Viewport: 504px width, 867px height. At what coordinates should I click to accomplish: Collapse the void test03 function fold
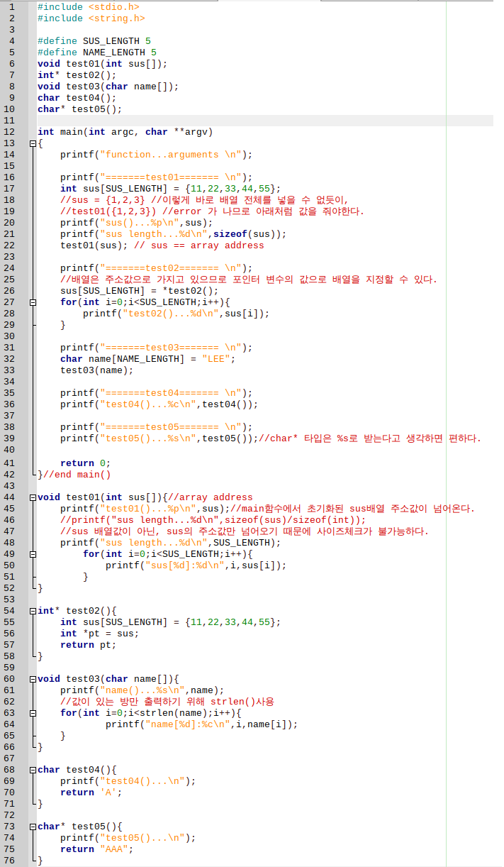[33, 679]
